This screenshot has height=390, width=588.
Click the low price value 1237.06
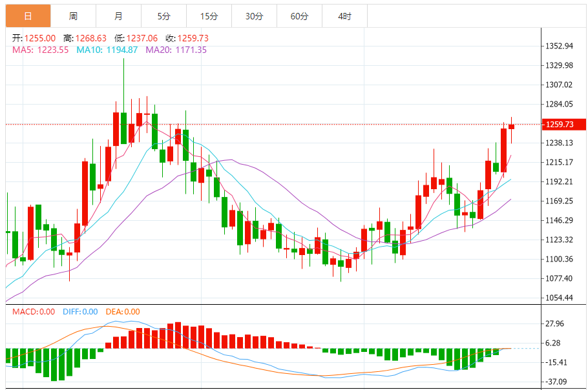tap(142, 38)
